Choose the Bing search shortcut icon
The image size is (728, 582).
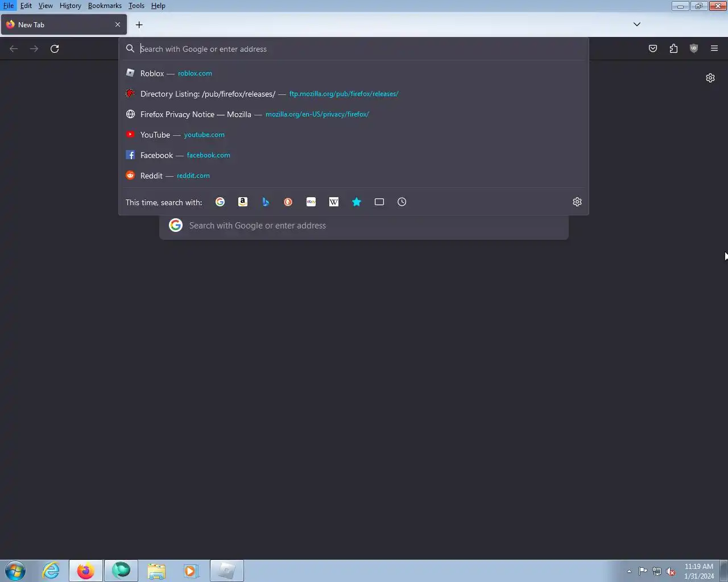(266, 202)
